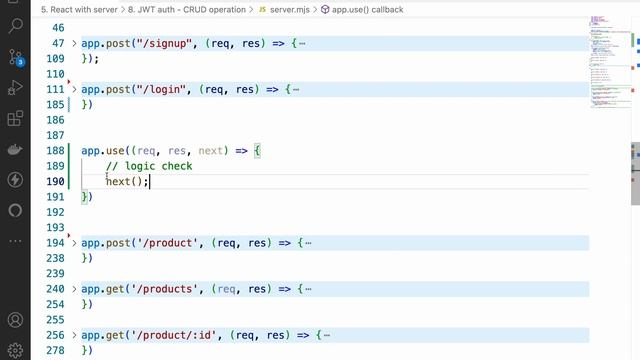The image size is (640, 360).
Task: Expand the folded /signup route
Action: point(74,43)
